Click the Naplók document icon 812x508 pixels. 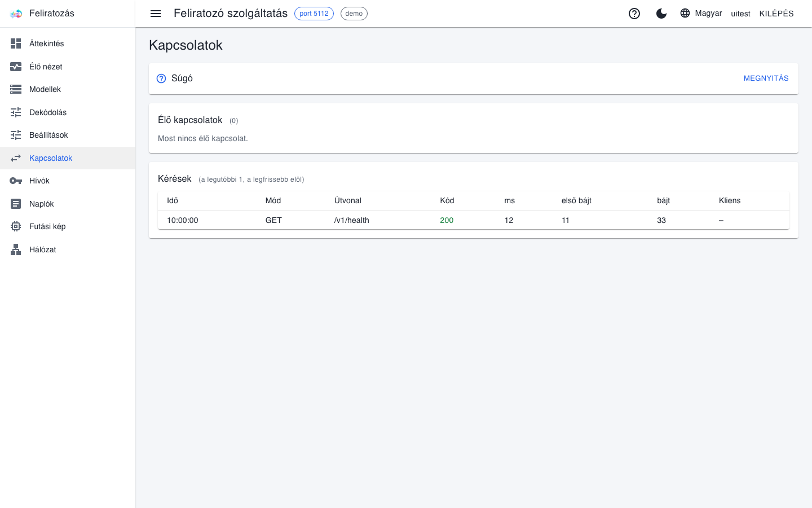point(16,204)
